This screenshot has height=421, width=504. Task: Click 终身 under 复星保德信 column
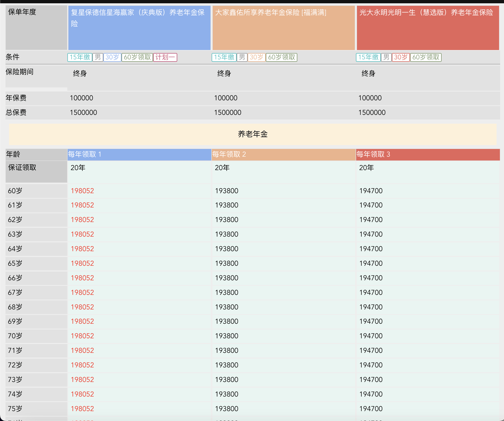tap(80, 74)
